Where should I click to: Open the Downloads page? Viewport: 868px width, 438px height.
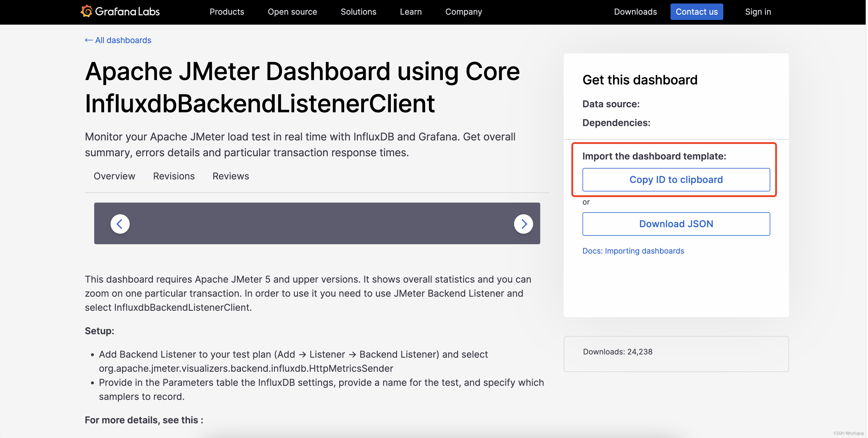click(x=635, y=11)
